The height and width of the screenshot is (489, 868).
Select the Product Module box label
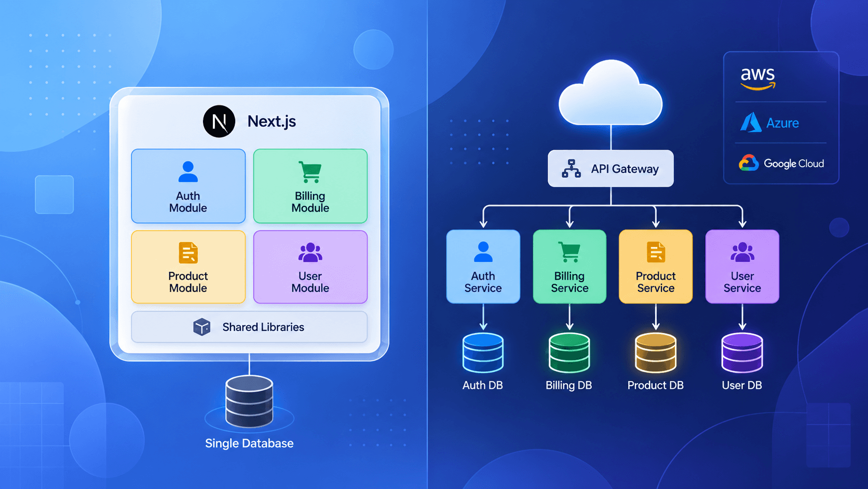188,282
